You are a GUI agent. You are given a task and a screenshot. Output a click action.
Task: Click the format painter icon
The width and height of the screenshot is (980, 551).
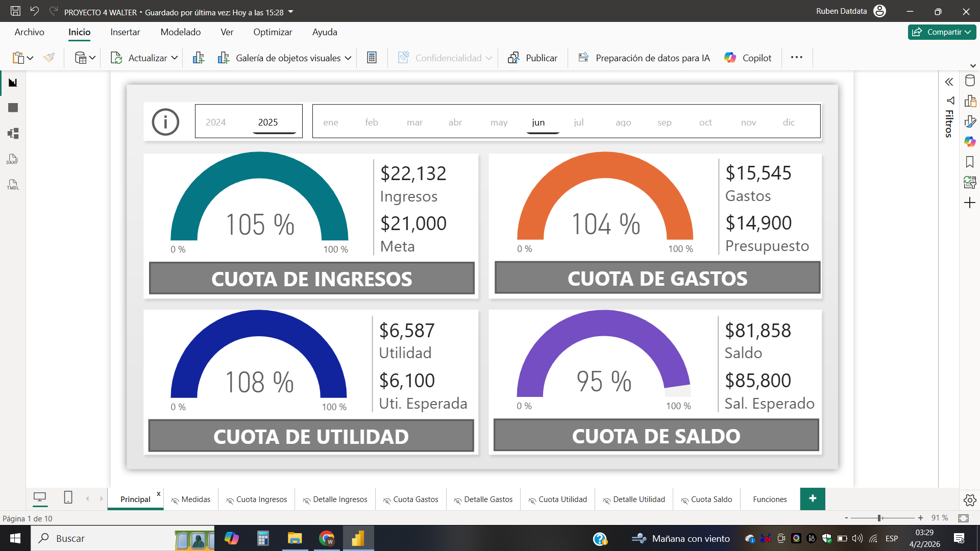(x=49, y=58)
